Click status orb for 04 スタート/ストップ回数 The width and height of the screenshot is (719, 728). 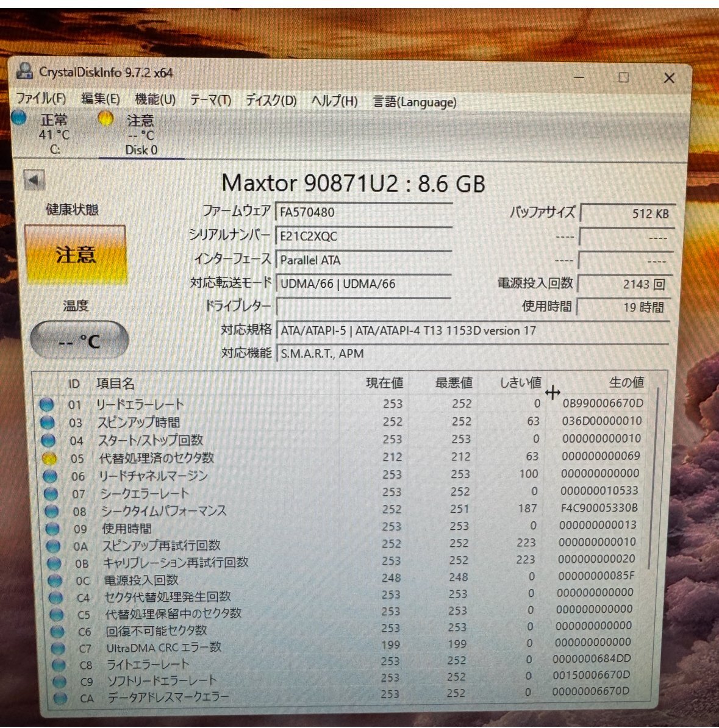[48, 440]
